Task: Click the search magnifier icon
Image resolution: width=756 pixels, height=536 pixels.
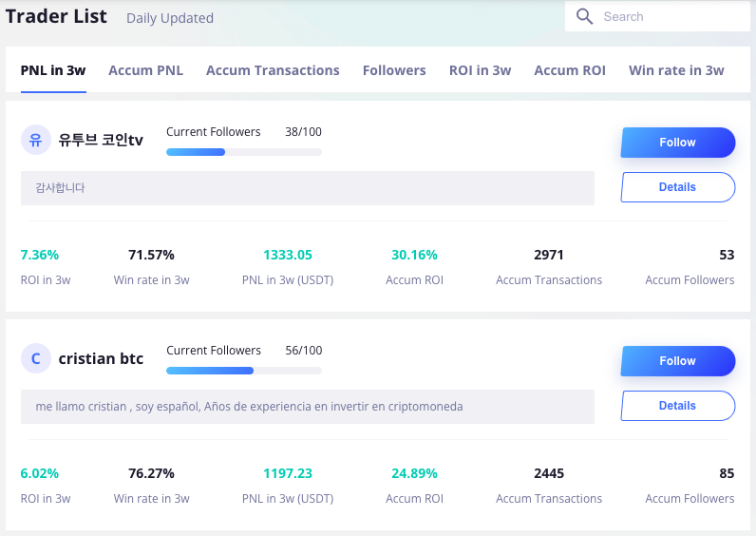Action: [584, 16]
